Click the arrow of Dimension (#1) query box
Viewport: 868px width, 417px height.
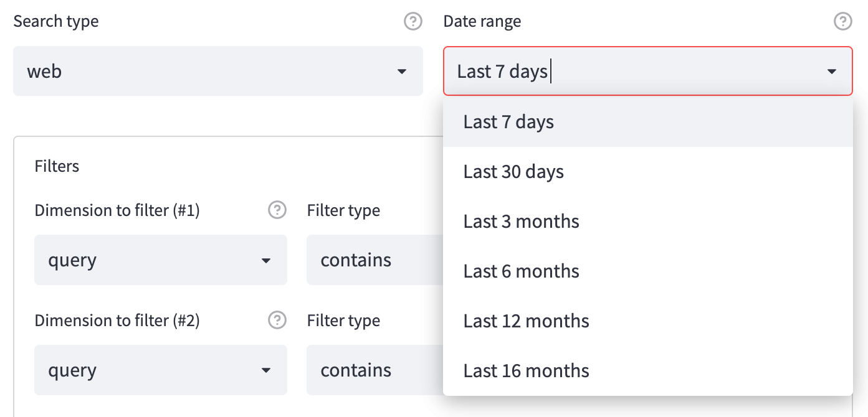coord(266,260)
